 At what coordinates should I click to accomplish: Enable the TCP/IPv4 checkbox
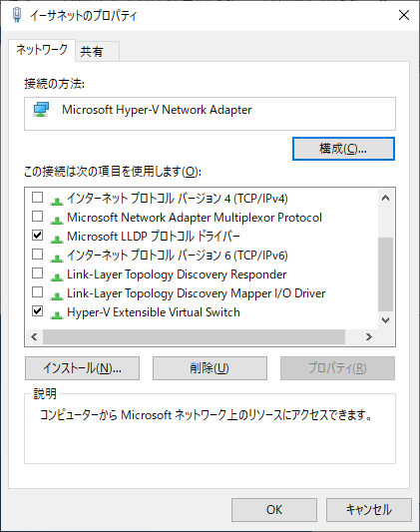click(37, 197)
